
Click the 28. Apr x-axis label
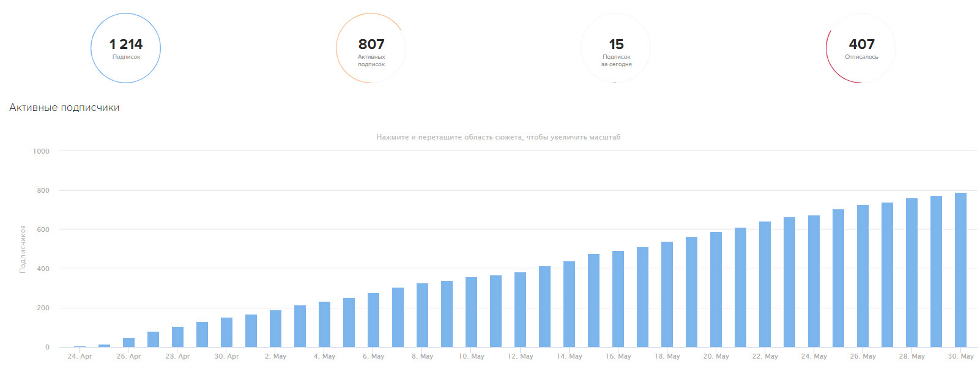coord(177,356)
